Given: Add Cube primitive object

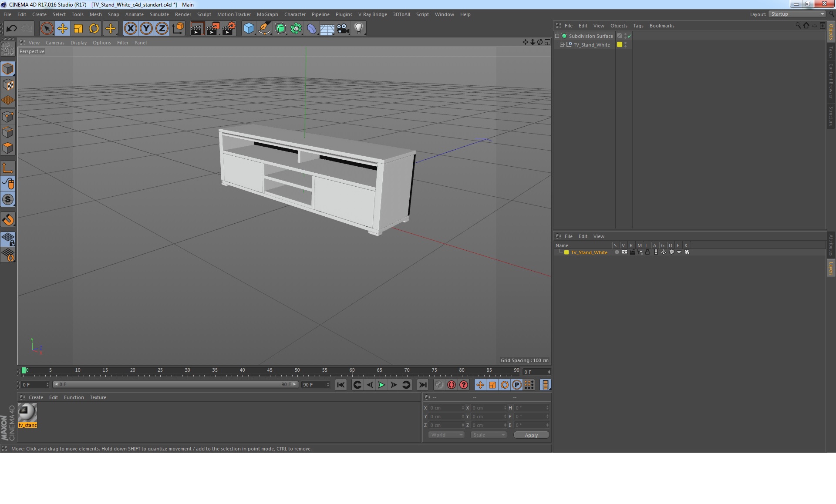Looking at the screenshot, I should (249, 29).
